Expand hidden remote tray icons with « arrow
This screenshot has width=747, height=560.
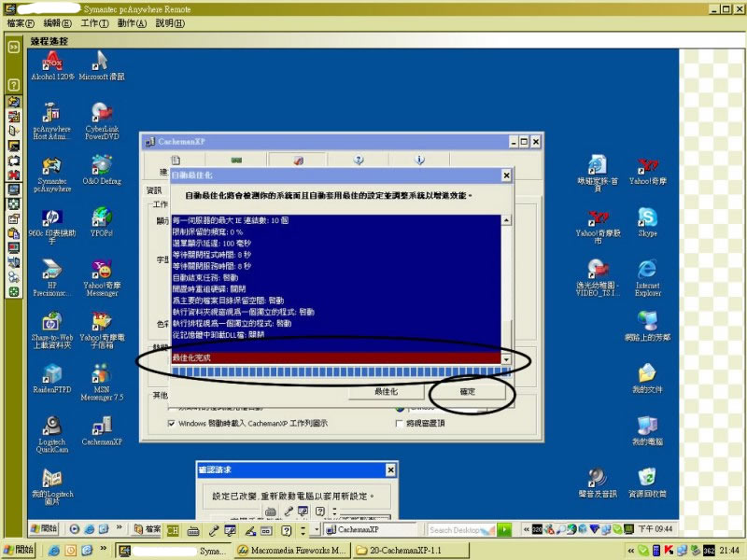point(526,529)
